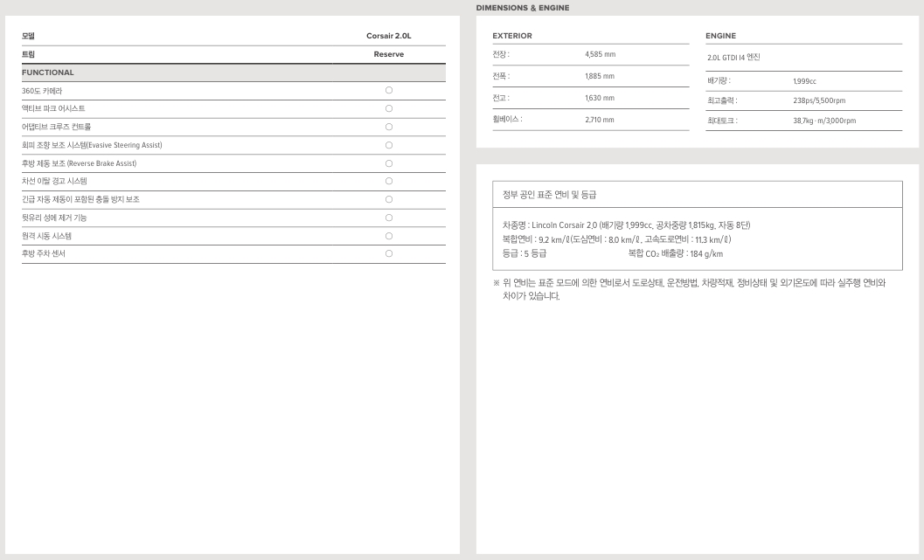Click the '모델' row label

tap(28, 36)
